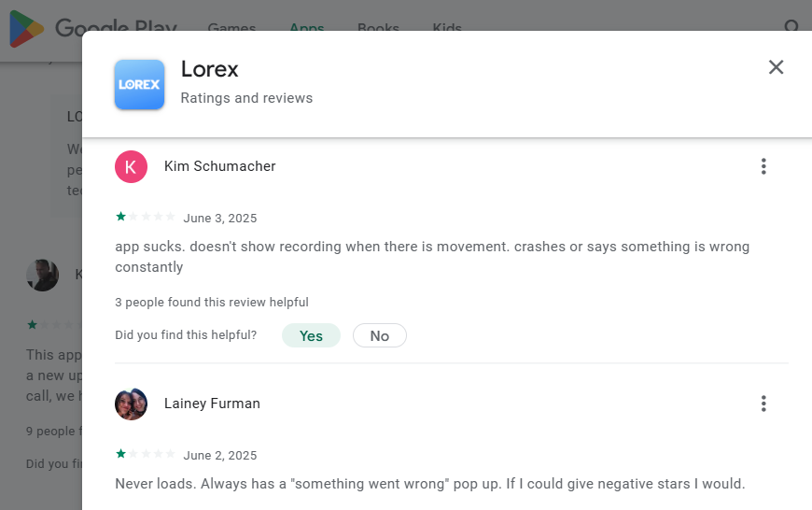Viewport: 812px width, 510px height.
Task: Click the date June 2, 2025
Action: (x=219, y=456)
